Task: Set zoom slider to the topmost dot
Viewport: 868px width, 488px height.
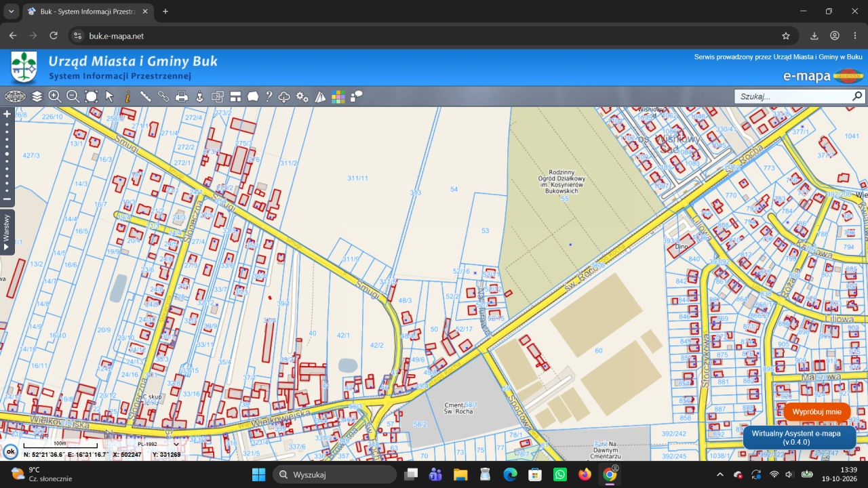Action: pyautogui.click(x=7, y=124)
